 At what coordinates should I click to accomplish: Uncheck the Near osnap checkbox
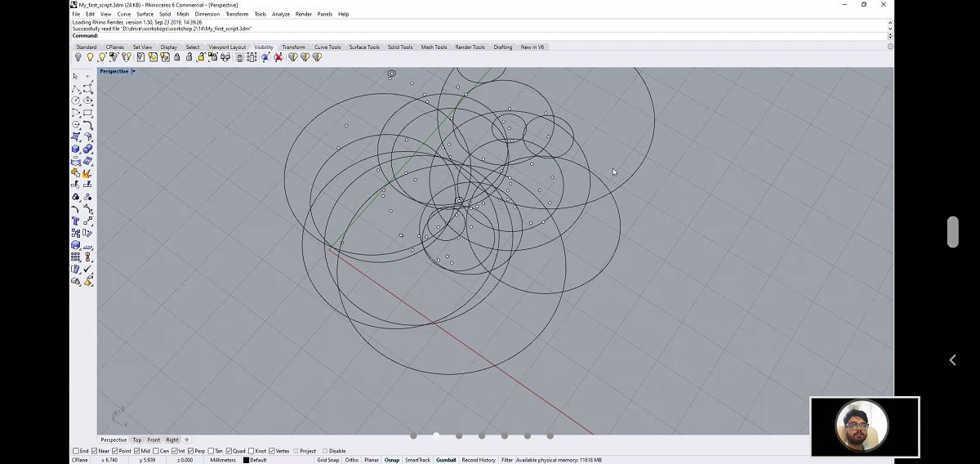coord(95,451)
